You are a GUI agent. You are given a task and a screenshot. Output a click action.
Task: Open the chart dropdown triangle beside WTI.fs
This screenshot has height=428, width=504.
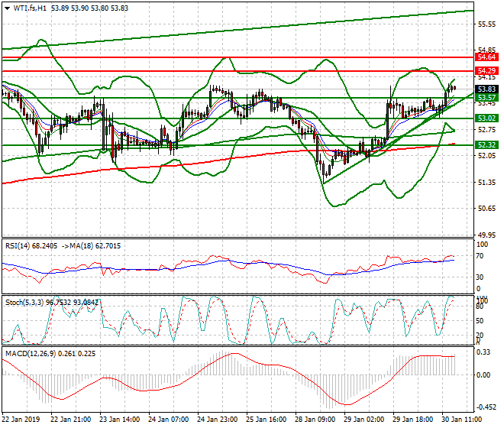tap(8, 8)
